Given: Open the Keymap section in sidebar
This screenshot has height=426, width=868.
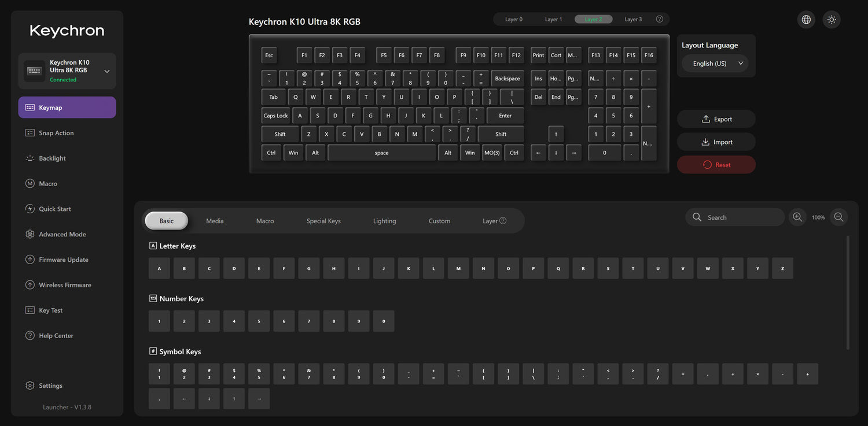Looking at the screenshot, I should (x=67, y=108).
